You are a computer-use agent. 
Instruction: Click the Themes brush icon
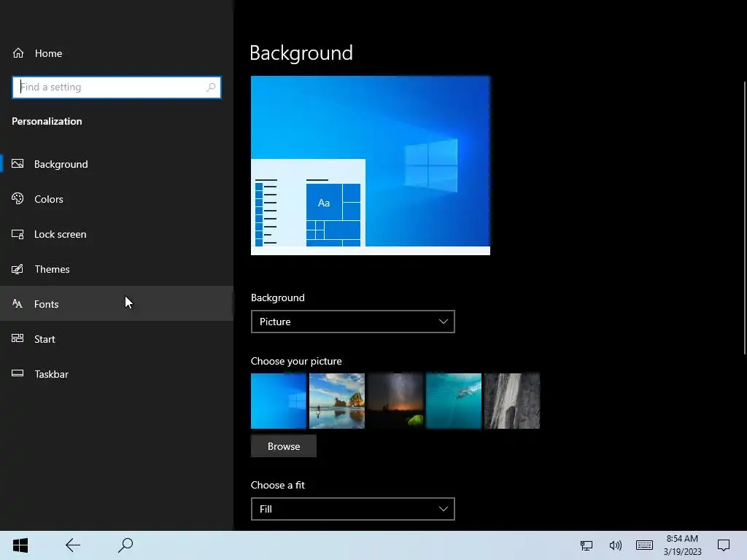point(18,269)
